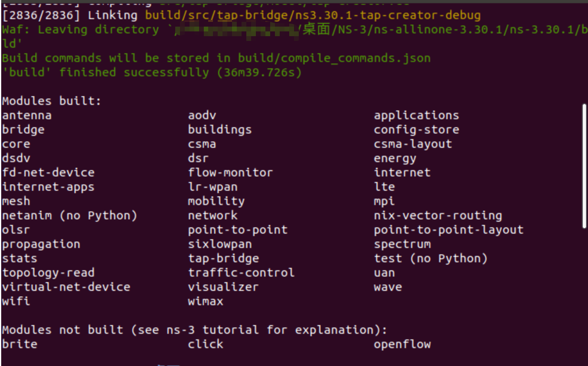The height and width of the screenshot is (366, 588).
Task: Click the 'applications' module text
Action: [x=416, y=116]
